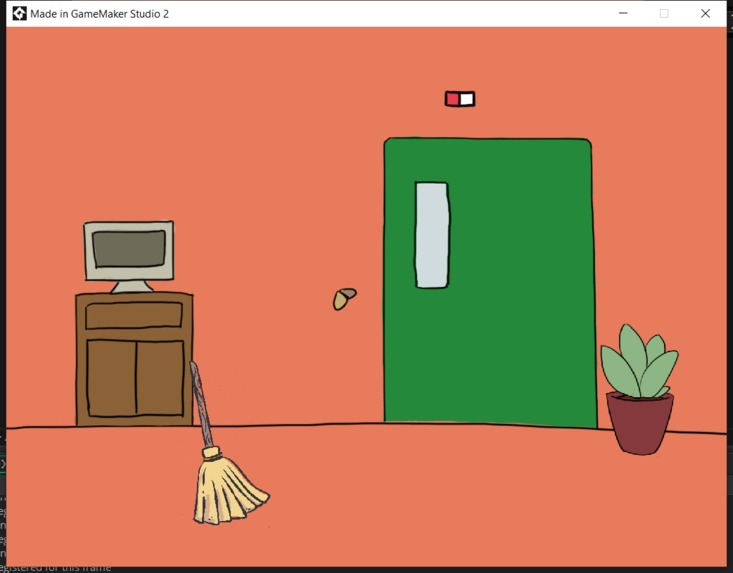733x573 pixels.
Task: Click the GameMaker logo in the title bar
Action: pos(19,14)
